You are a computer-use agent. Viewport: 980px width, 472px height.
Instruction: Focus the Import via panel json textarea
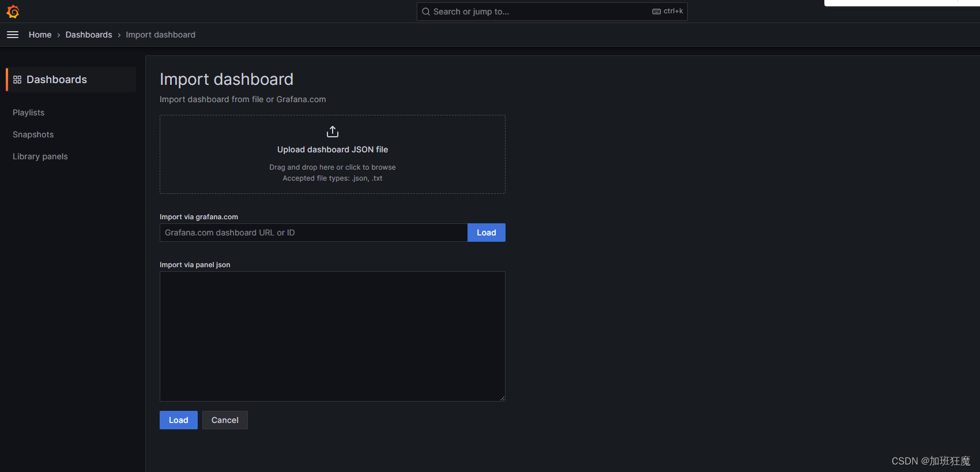coord(333,336)
